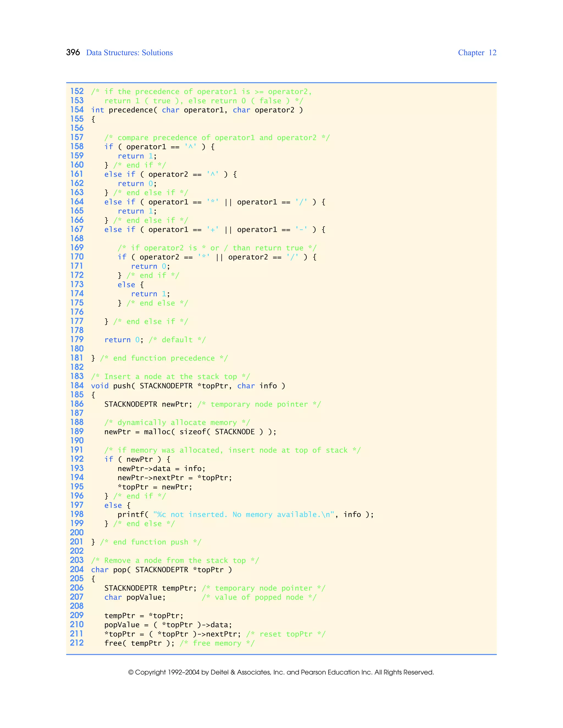Viewport: 563px width, 728px height.
Task: Click comment 'return 1 ( true ), else return 0 ( false )'
Action: pyautogui.click(x=204, y=101)
